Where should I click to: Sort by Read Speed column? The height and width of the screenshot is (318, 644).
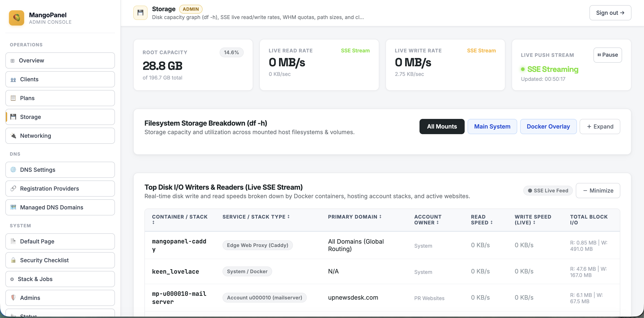[482, 220]
